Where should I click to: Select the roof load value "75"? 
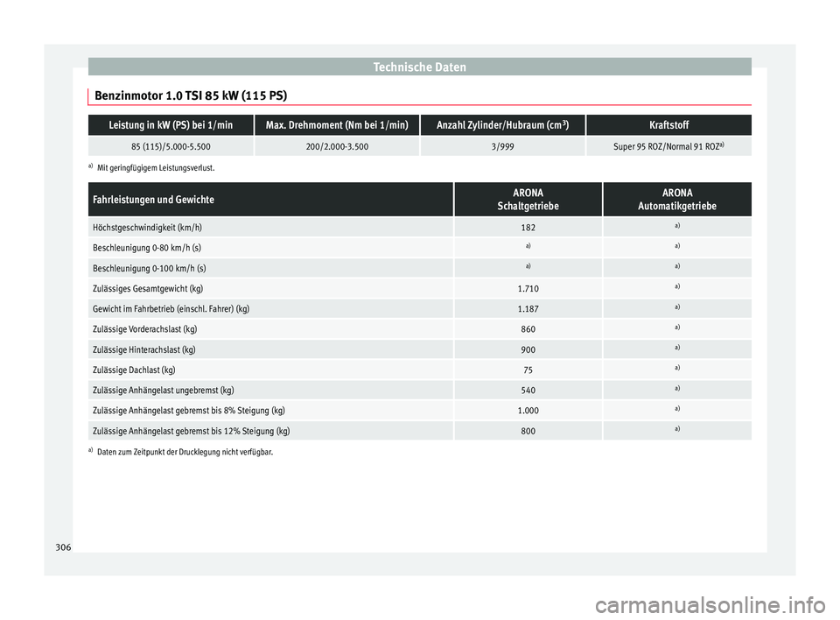click(x=528, y=370)
